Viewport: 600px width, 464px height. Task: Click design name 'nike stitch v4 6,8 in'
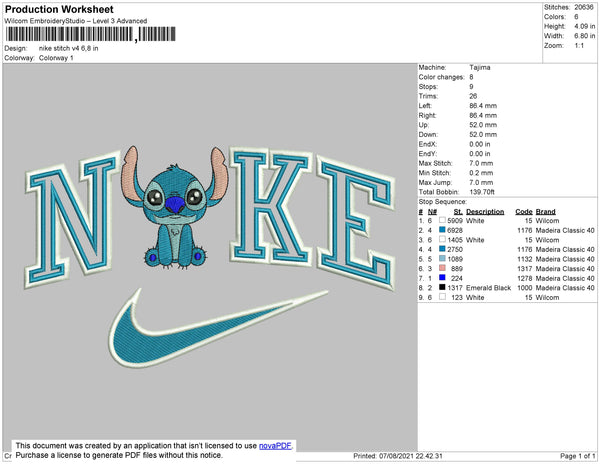coord(68,48)
